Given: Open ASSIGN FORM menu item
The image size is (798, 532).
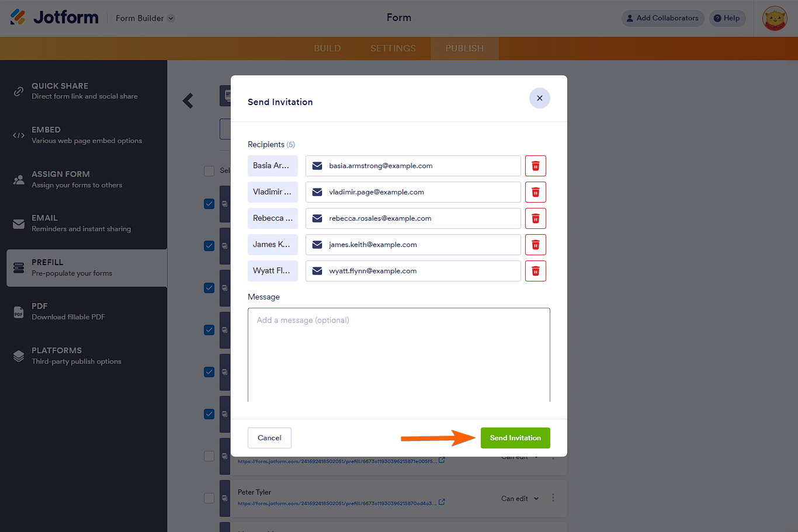Looking at the screenshot, I should 84,179.
